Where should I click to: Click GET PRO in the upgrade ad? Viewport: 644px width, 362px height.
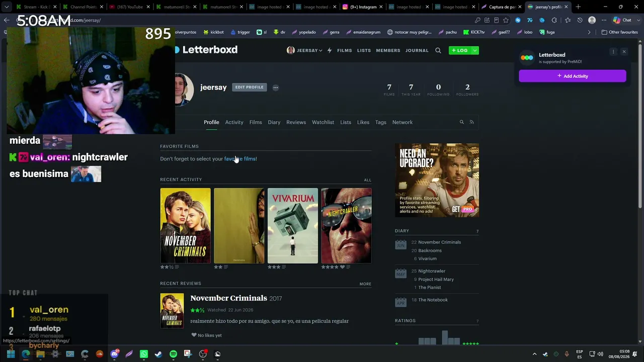click(x=462, y=209)
